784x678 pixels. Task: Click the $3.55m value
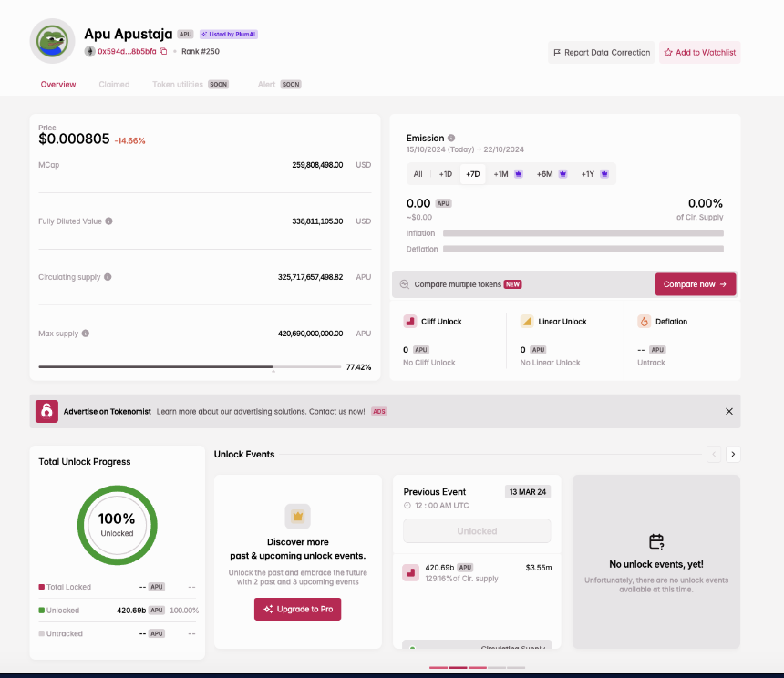click(x=539, y=568)
